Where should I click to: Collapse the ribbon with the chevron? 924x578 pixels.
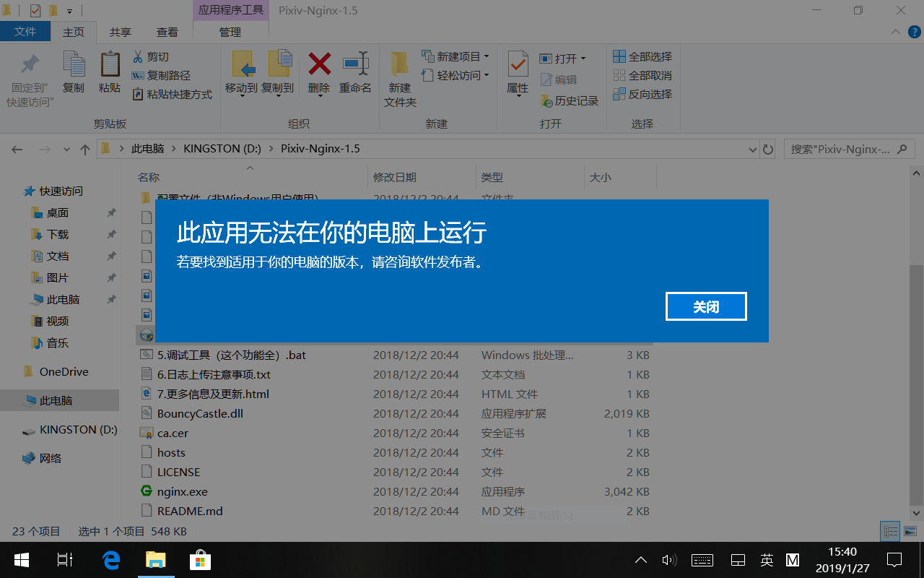click(x=896, y=32)
